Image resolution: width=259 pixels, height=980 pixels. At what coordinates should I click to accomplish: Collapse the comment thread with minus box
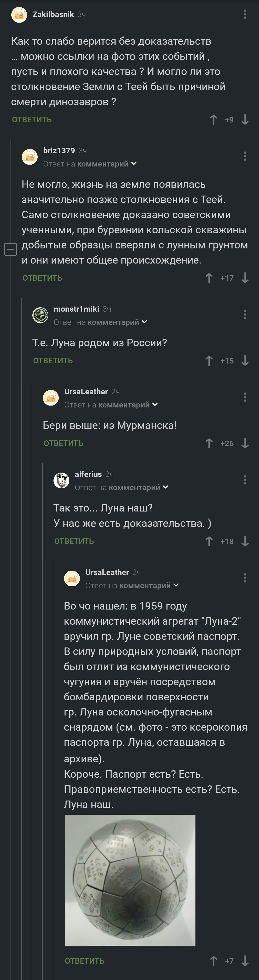(10, 249)
